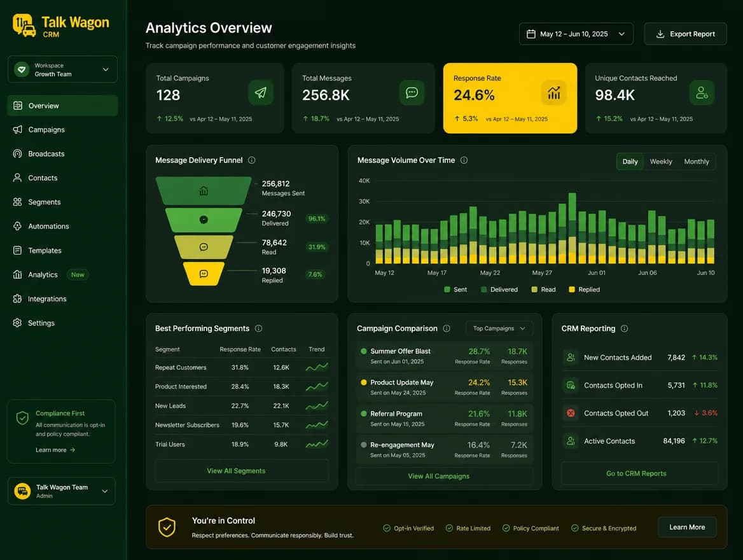Click the Referral Program campaign row

tap(445, 418)
